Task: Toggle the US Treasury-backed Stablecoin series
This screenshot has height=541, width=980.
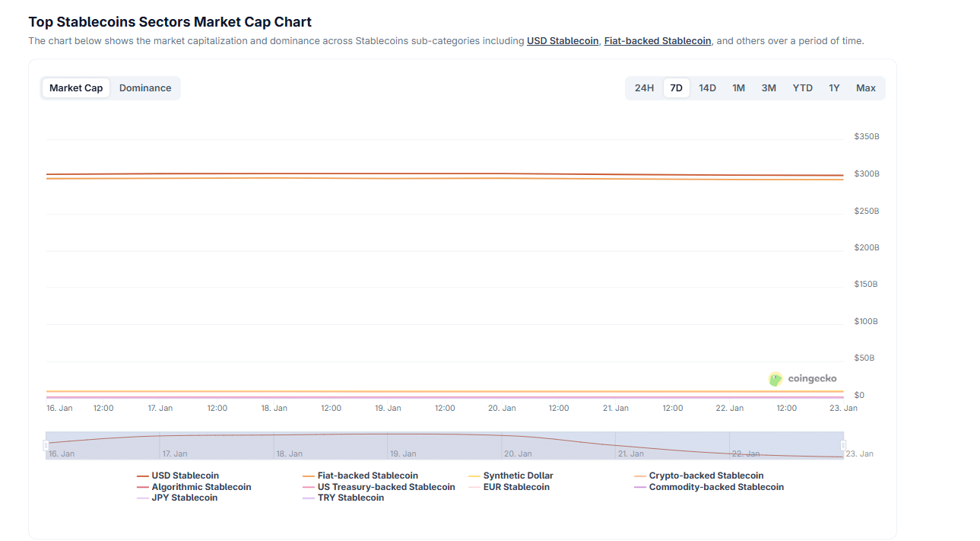Action: 385,486
